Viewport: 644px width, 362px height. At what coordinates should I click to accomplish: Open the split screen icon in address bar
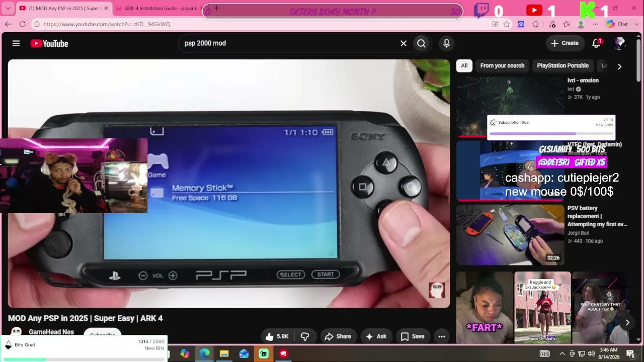point(495,24)
